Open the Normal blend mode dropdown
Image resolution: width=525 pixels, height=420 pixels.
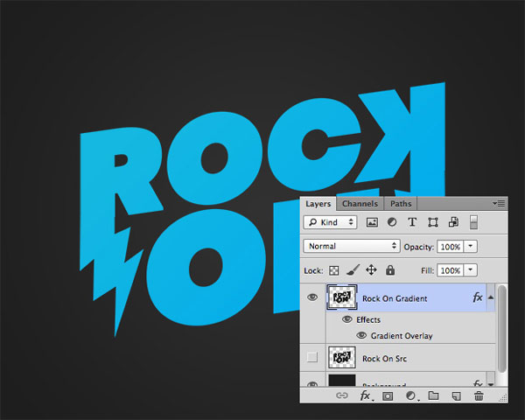[352, 246]
